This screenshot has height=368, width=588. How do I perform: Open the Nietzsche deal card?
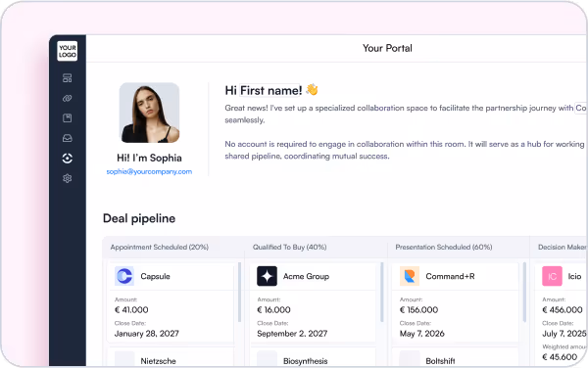pyautogui.click(x=171, y=357)
